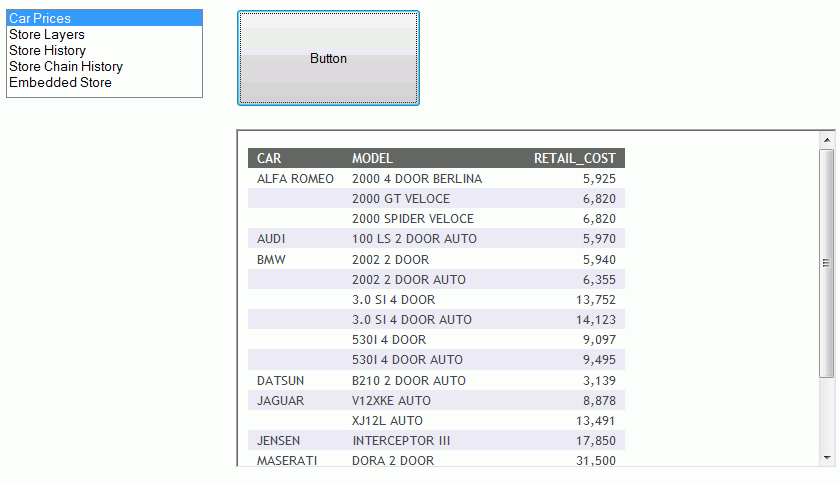Click the ALFA ROMEO car cell
This screenshot has width=840, height=482.
pyautogui.click(x=295, y=179)
